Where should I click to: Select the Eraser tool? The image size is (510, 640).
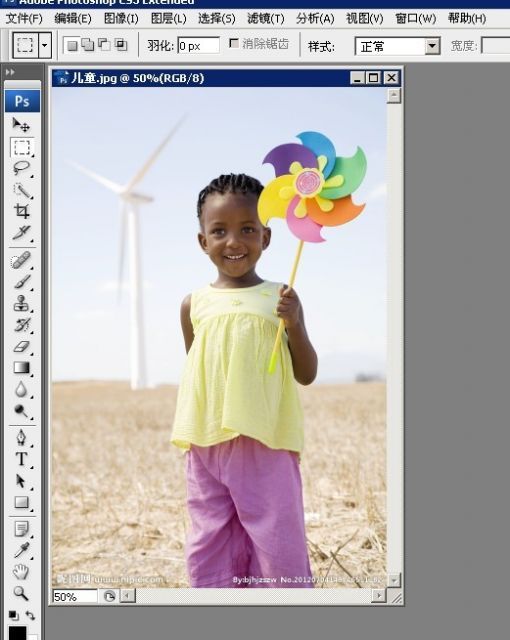point(21,347)
